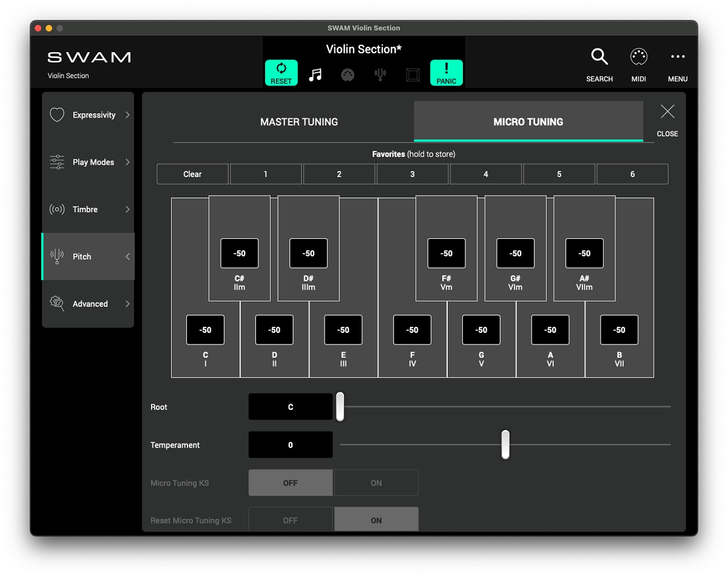Set Micro Tuning KS to OFF

291,483
